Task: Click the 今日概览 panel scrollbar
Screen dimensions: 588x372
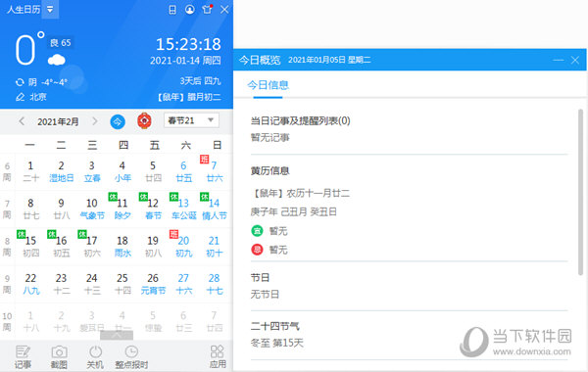Action: (580, 192)
